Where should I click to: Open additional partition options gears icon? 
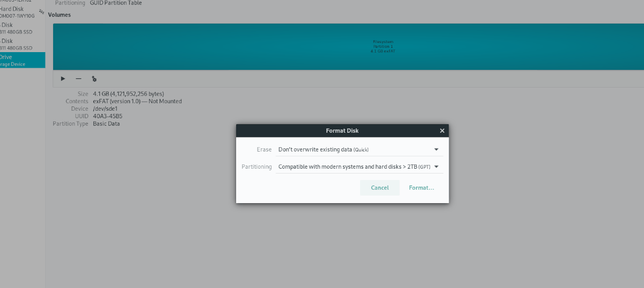click(x=94, y=78)
